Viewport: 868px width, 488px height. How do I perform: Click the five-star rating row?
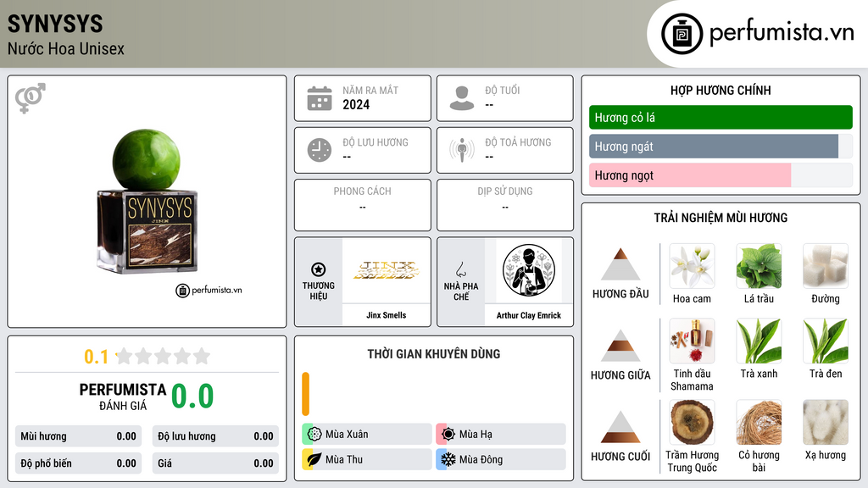[164, 356]
